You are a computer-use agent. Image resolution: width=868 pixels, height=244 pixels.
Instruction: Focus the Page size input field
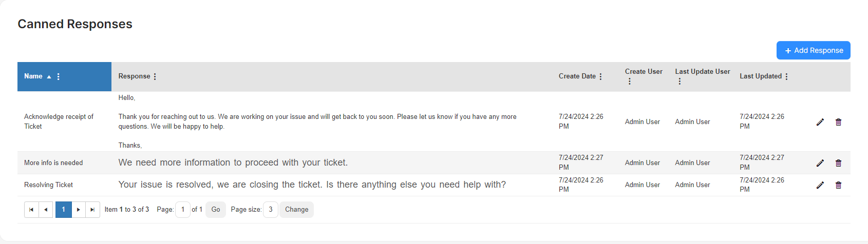point(271,210)
